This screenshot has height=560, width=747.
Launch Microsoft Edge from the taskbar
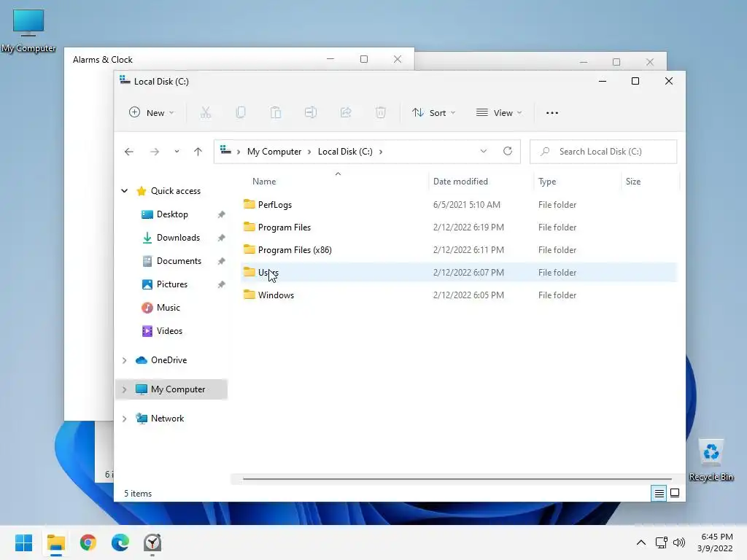pyautogui.click(x=120, y=542)
